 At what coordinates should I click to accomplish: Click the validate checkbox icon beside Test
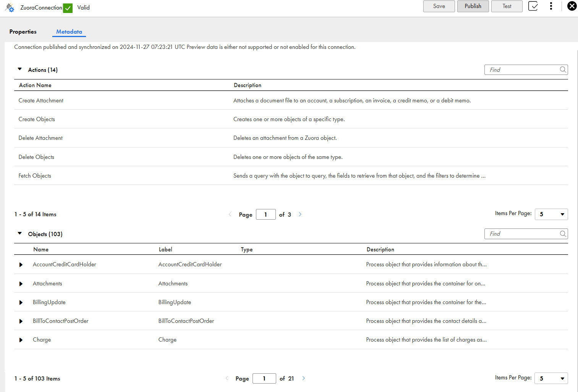click(x=533, y=6)
